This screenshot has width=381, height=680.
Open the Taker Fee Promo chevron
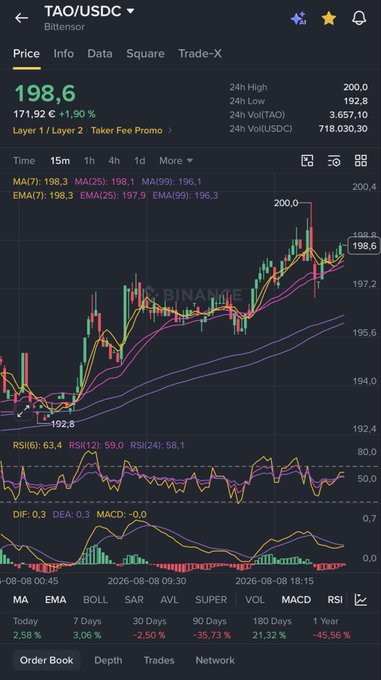[170, 131]
